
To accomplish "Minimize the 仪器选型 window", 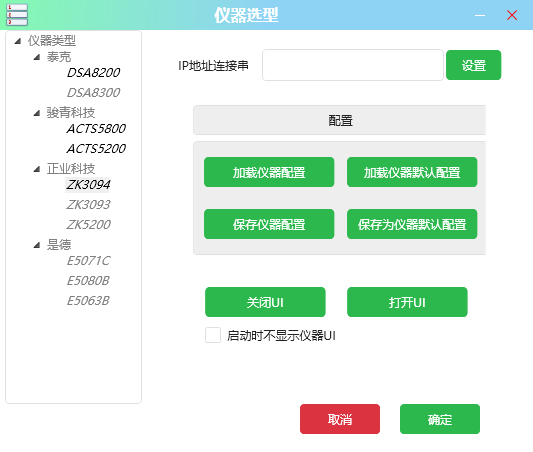I will click(x=480, y=15).
